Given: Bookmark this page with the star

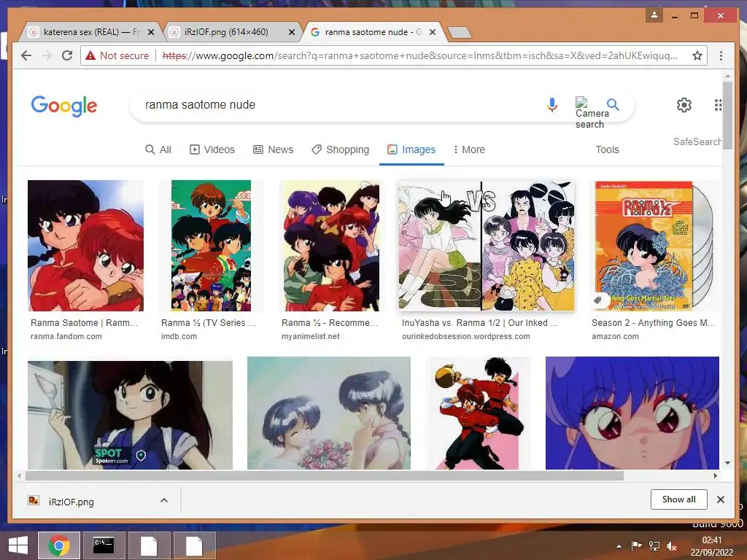Looking at the screenshot, I should click(x=697, y=55).
